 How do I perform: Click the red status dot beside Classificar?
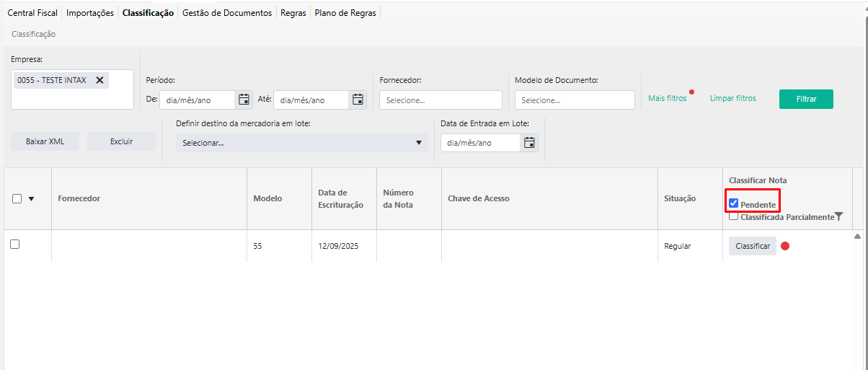pos(785,246)
